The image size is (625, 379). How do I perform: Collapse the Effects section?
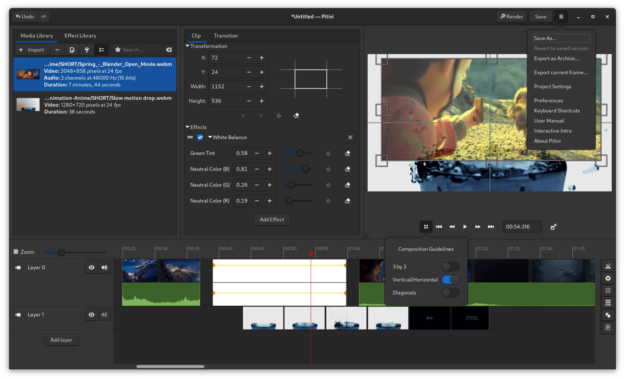197,127
